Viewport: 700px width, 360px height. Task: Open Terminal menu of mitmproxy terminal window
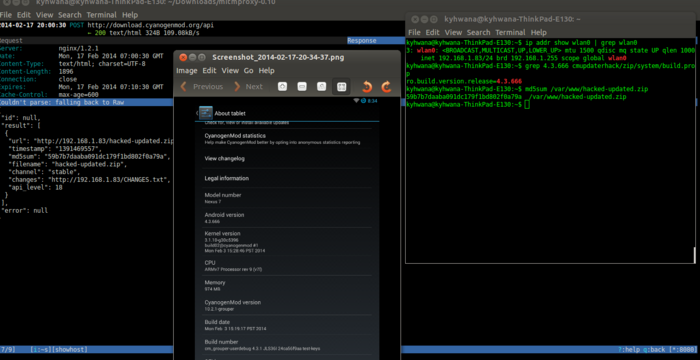tap(102, 15)
